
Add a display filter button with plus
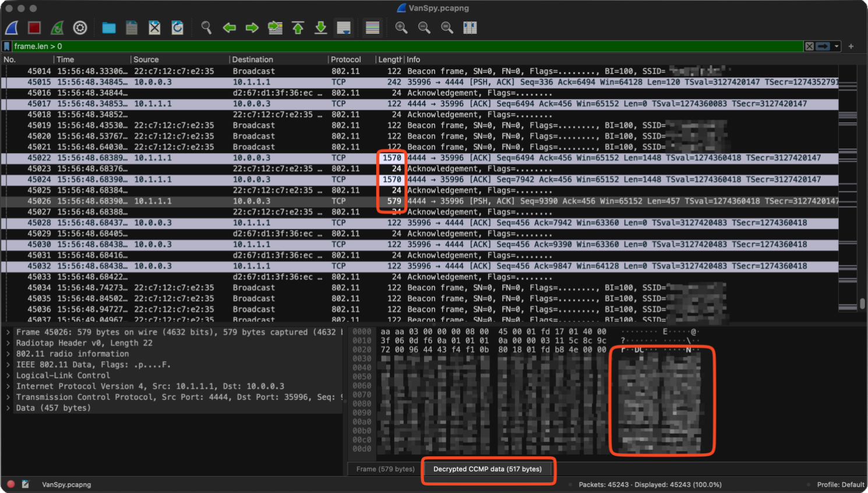tap(851, 46)
